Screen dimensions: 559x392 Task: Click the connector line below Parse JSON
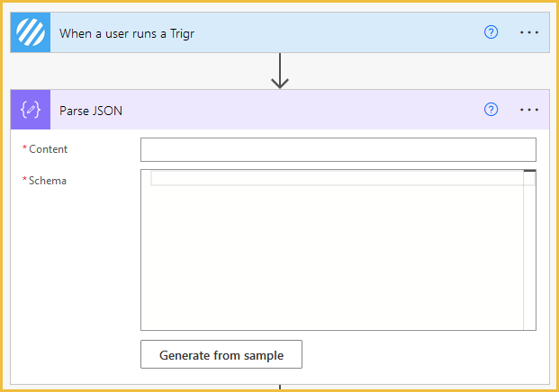tap(280, 387)
